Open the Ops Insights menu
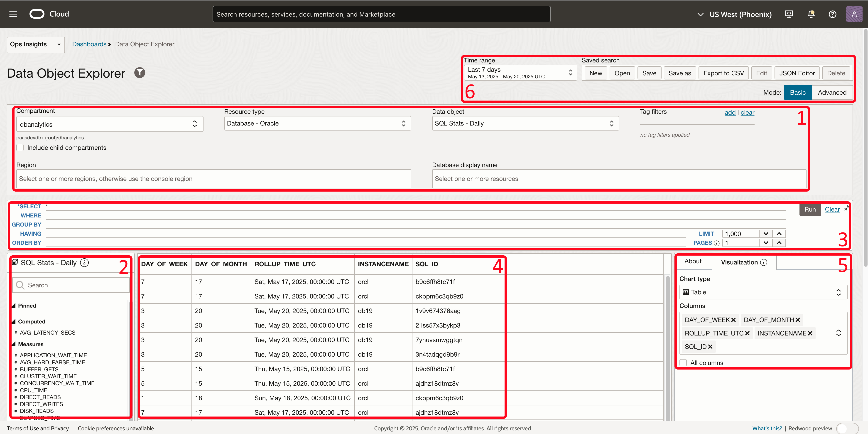The height and width of the screenshot is (434, 868). point(35,44)
